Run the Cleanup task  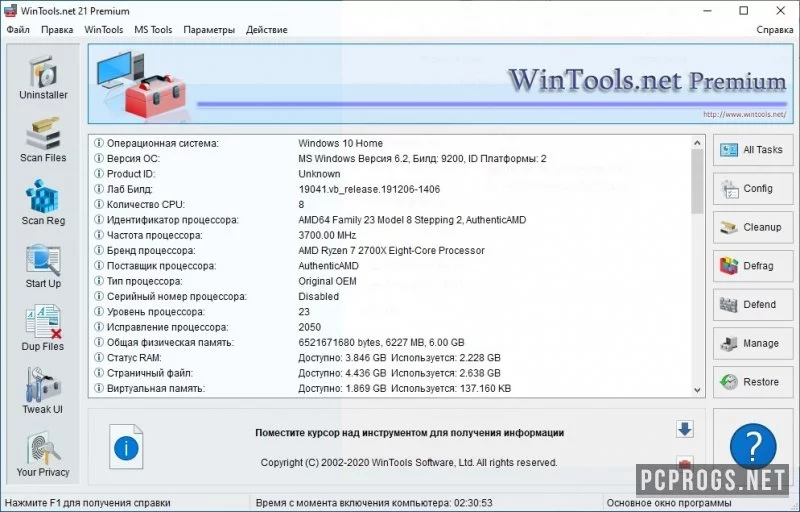click(753, 227)
